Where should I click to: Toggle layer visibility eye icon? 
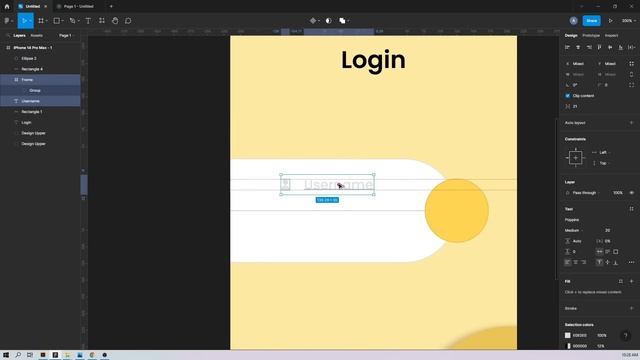pos(631,193)
